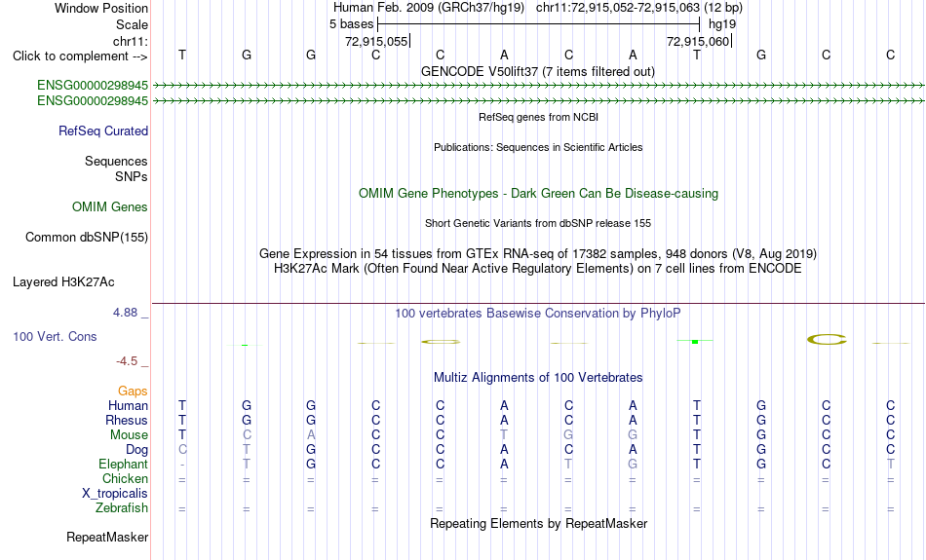Select the Chicken species row label
Viewport: 926px width, 560px height.
[x=125, y=478]
